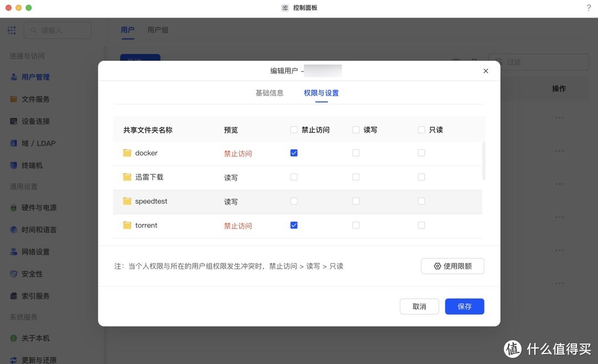Switch to the 基础信息 tab
The image size is (598, 364).
[x=269, y=93]
